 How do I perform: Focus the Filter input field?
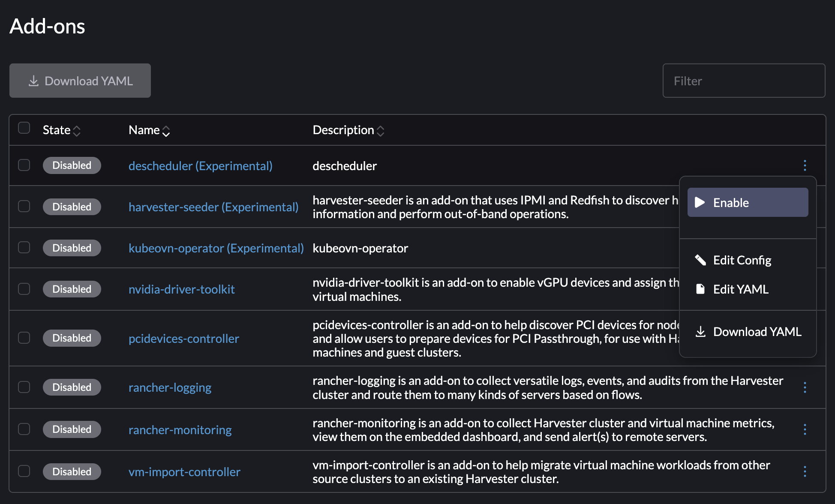(x=744, y=81)
